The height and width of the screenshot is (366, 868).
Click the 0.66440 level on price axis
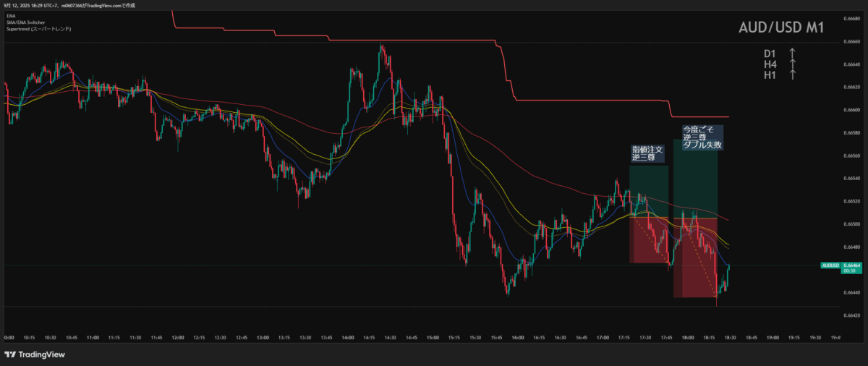[x=852, y=292]
